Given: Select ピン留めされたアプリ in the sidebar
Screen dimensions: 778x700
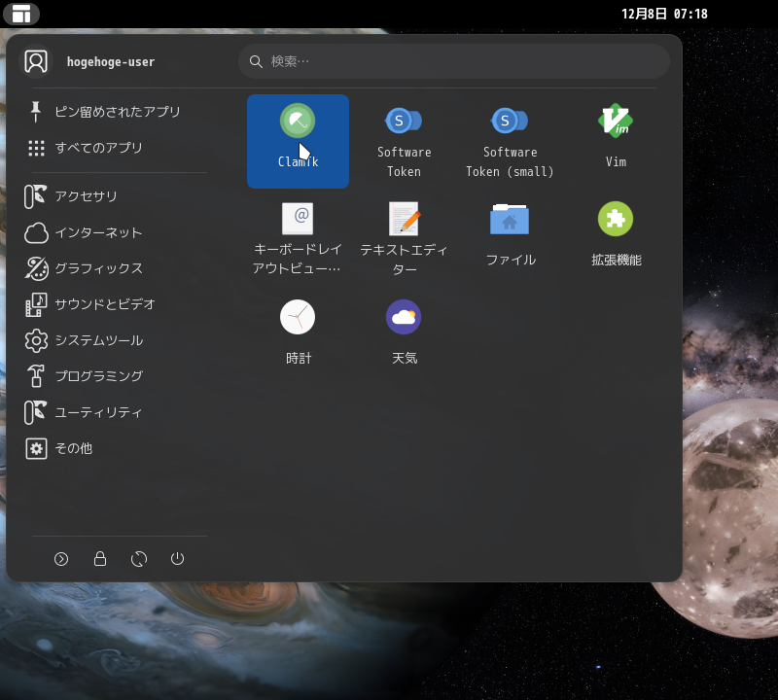Looking at the screenshot, I should click(118, 112).
